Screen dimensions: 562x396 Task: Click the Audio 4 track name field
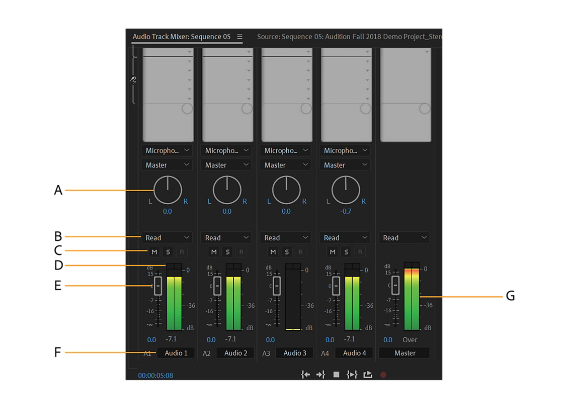354,353
